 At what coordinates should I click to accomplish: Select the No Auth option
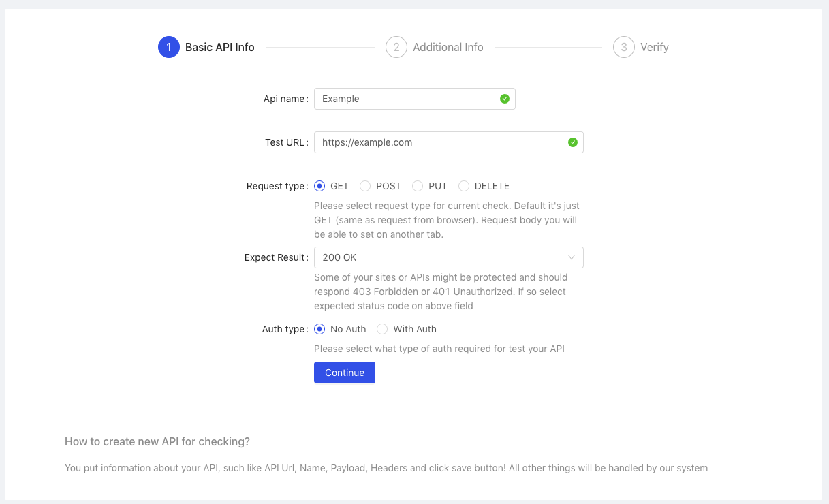[x=319, y=329]
